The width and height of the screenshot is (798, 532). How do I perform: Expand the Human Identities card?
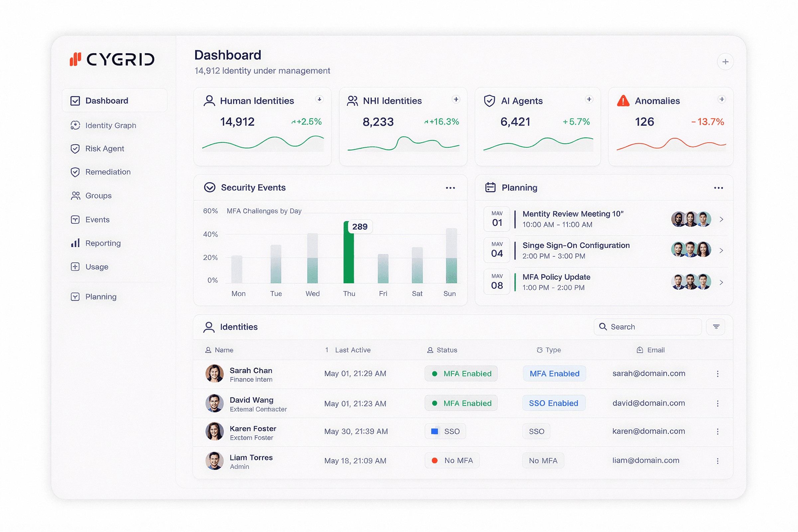pos(319,99)
